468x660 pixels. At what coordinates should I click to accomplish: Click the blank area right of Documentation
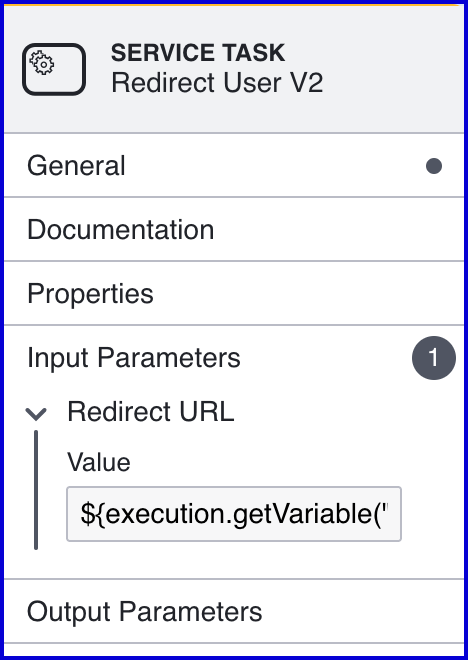(337, 229)
